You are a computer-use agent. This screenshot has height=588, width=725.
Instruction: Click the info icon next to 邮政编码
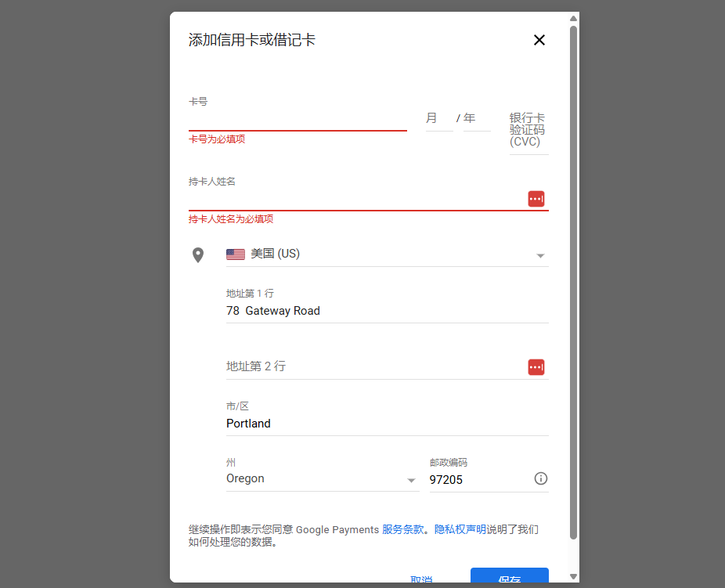click(540, 478)
